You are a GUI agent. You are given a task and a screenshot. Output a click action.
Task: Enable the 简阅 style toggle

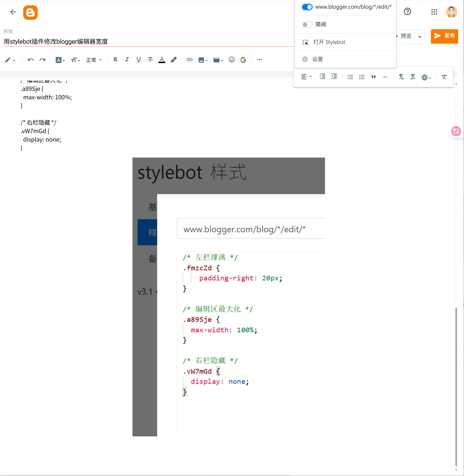point(307,25)
